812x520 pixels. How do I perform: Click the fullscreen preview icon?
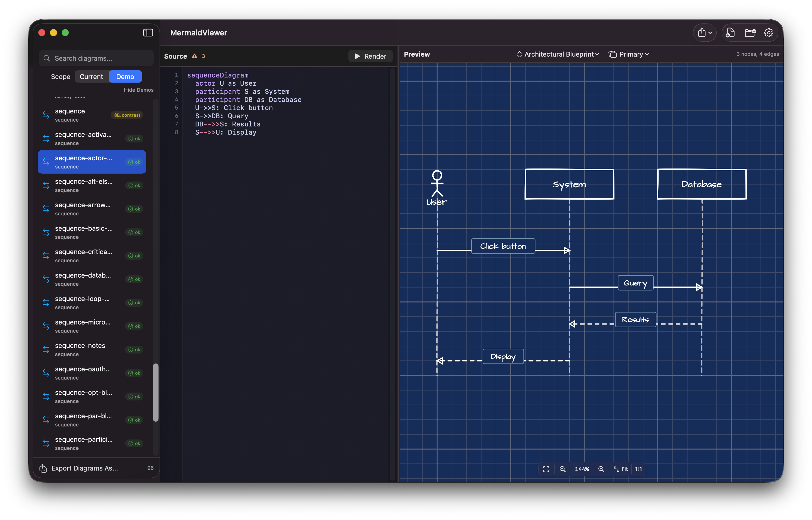click(546, 469)
